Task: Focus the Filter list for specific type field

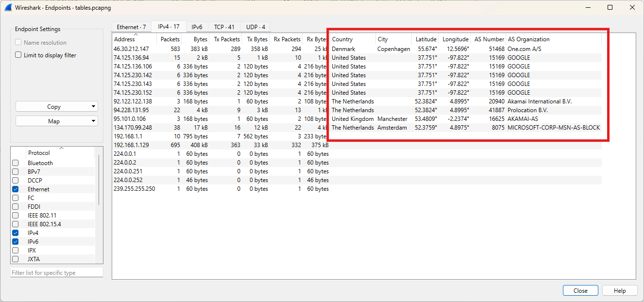Action: pyautogui.click(x=57, y=273)
